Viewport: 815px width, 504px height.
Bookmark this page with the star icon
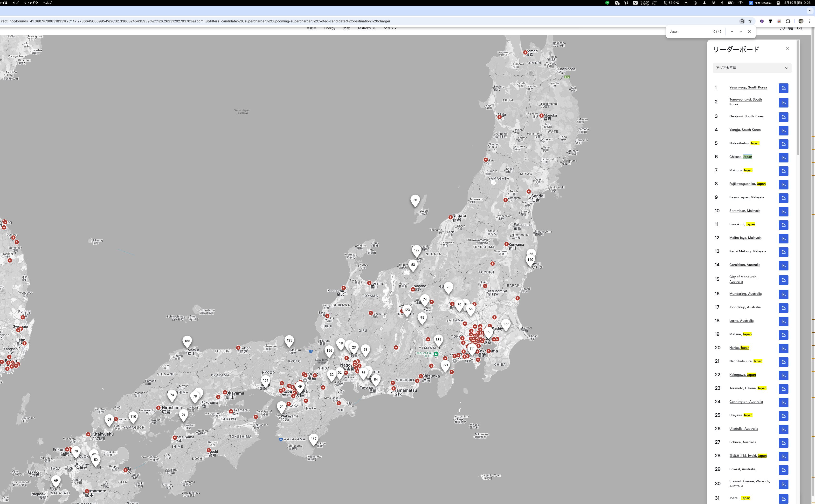(x=750, y=21)
